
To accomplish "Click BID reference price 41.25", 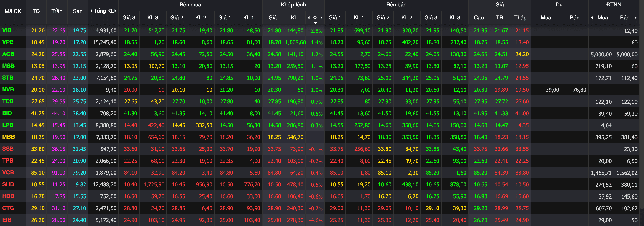I will coord(38,113).
